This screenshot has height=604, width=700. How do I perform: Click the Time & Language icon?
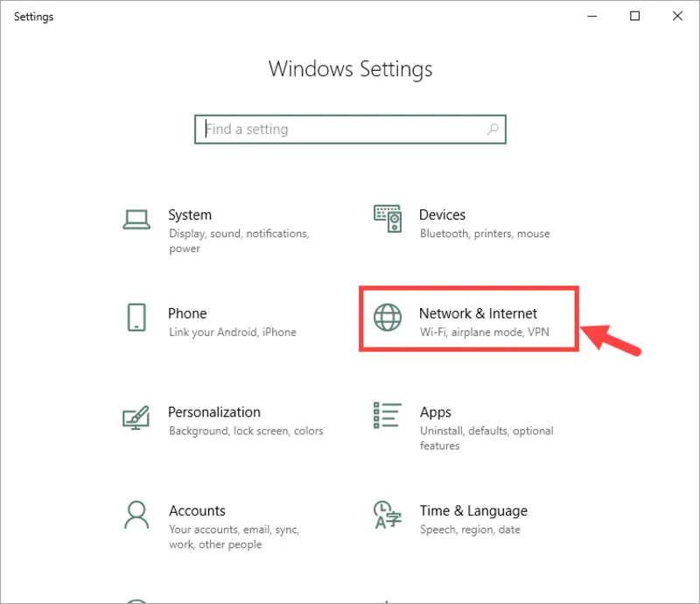point(387,514)
